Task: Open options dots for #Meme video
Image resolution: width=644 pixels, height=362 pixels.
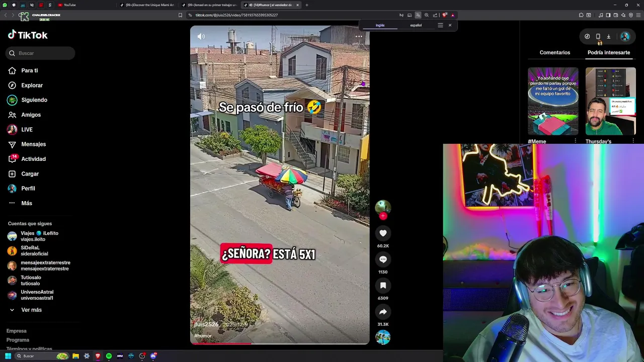Action: (x=575, y=141)
